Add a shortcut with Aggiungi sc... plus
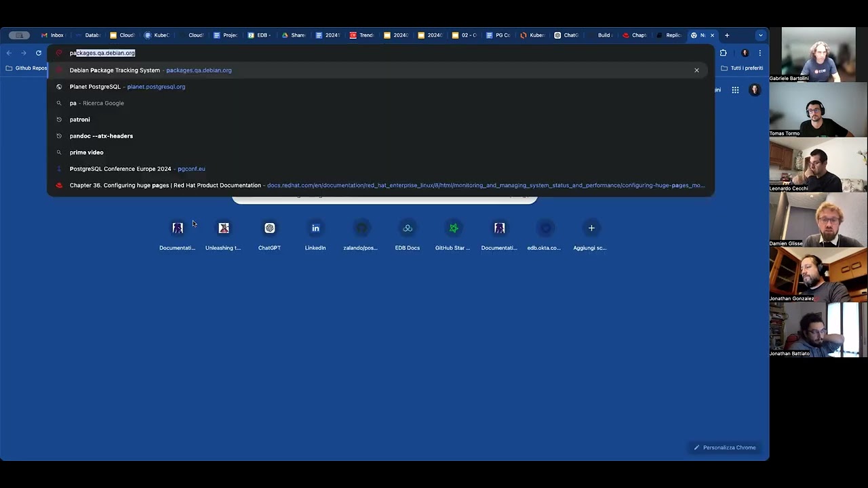The image size is (868, 488). point(591,235)
